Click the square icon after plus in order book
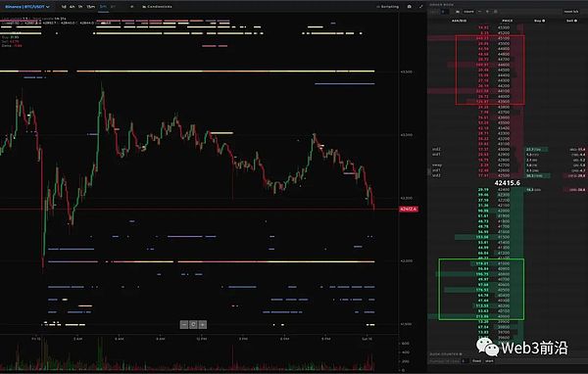Image resolution: width=588 pixels, height=374 pixels. [x=495, y=12]
